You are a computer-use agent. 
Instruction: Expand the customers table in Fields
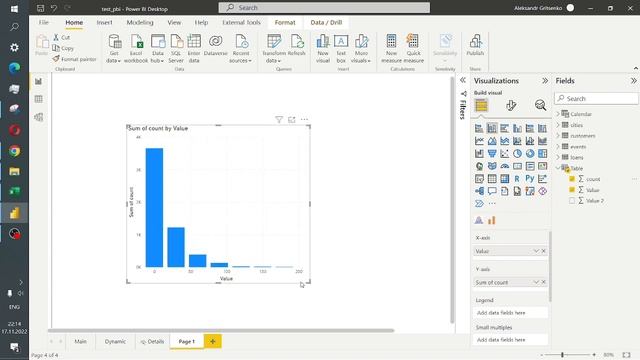click(x=558, y=136)
